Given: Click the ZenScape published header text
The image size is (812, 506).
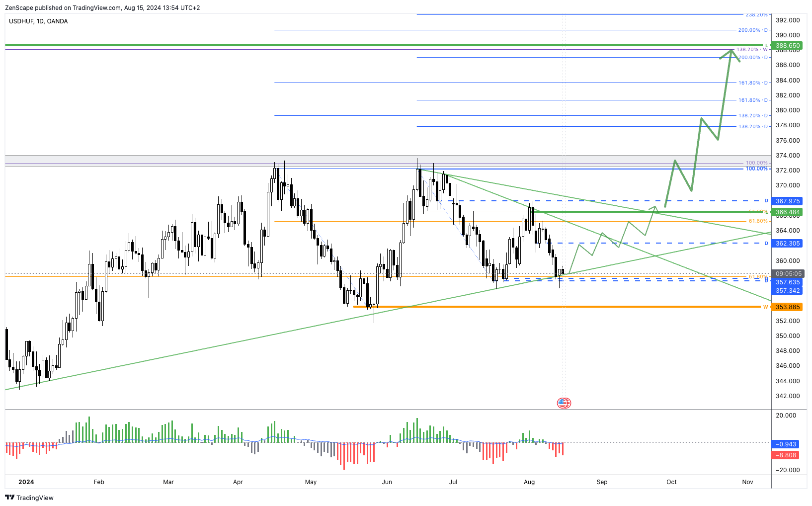Looking at the screenshot, I should tap(102, 8).
